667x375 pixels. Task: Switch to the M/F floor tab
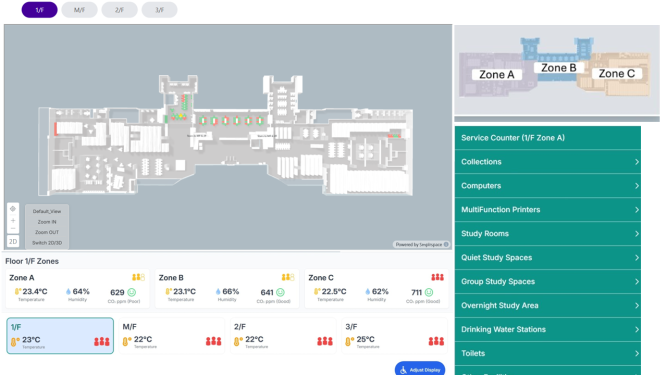[x=79, y=10]
